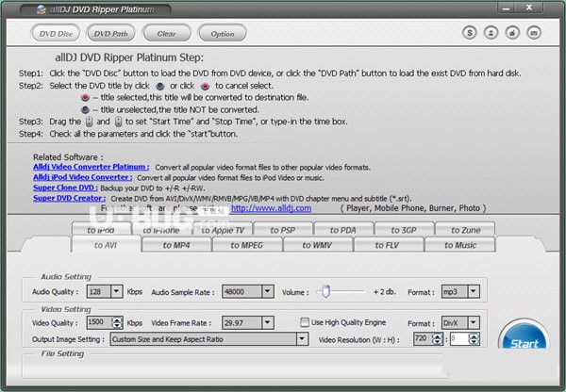Click the Video Setting group label
Screen dimensions: 566x392
coord(66,309)
